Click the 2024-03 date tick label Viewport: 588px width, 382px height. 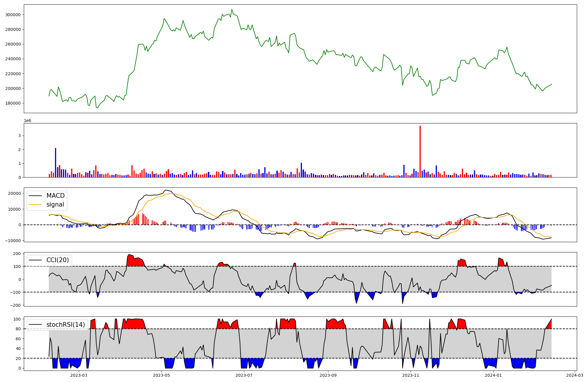[574, 375]
